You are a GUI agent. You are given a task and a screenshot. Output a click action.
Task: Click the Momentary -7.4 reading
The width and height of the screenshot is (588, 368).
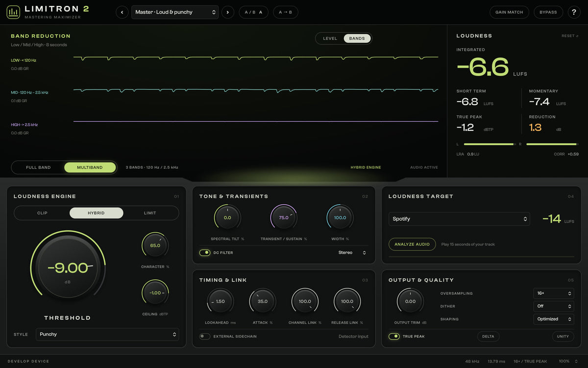[539, 102]
